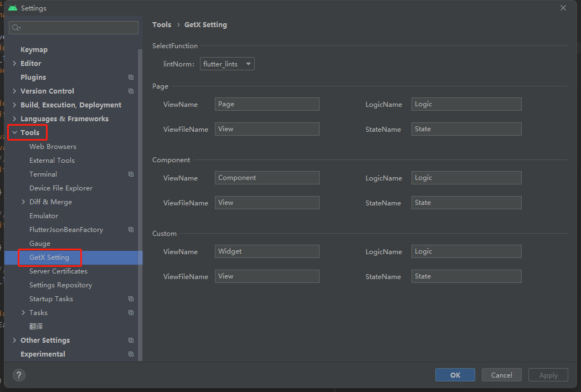Expand the Diff & Merge node
Image resolution: width=581 pixels, height=392 pixels.
23,202
